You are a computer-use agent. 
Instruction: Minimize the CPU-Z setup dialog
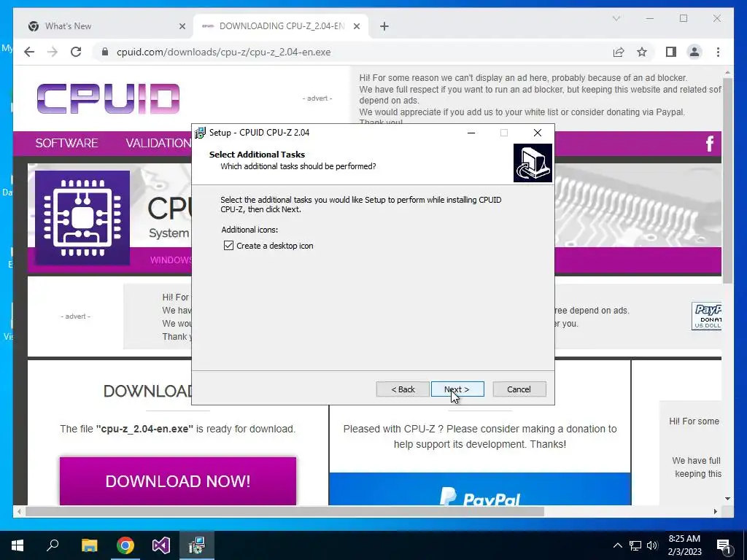471,133
